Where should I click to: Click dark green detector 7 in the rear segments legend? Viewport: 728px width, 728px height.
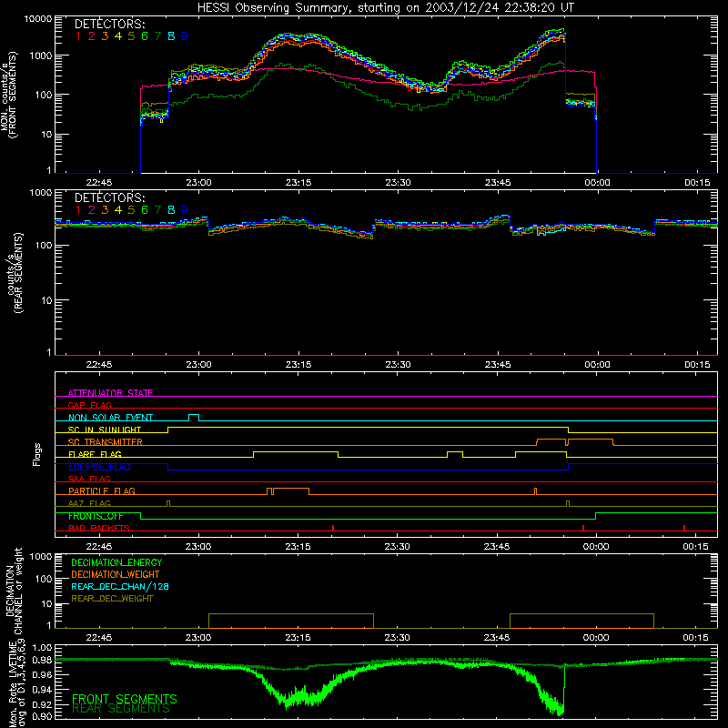tap(157, 210)
